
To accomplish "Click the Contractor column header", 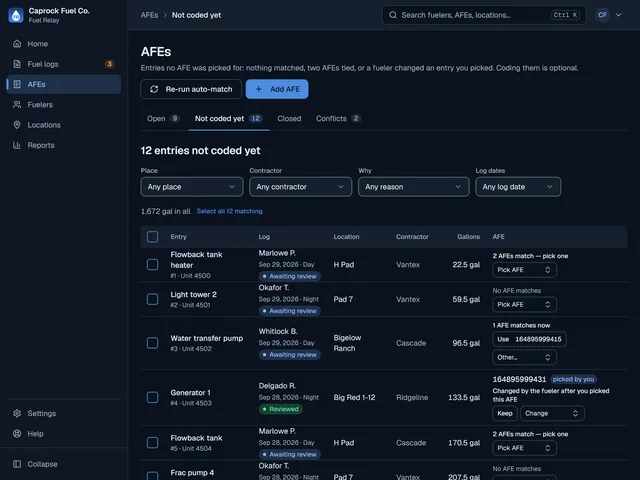I will [x=412, y=237].
